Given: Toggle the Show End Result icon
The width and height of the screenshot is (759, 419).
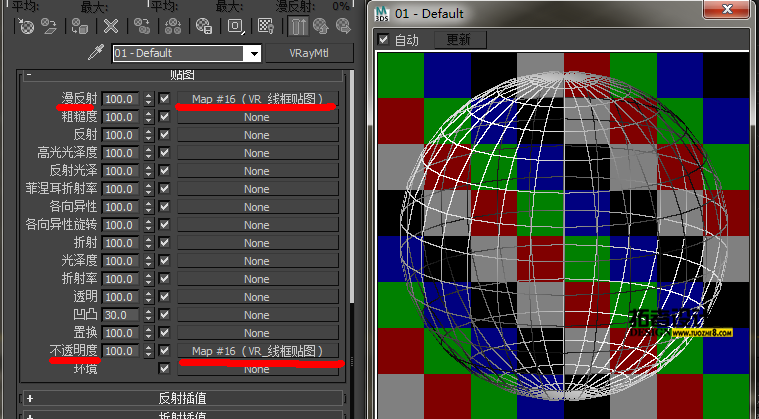Looking at the screenshot, I should (298, 26).
